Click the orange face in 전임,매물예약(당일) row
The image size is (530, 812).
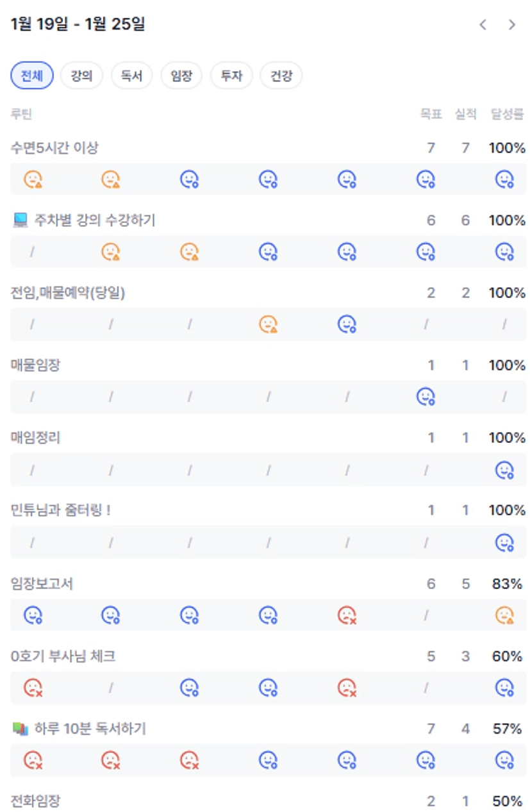coord(269,324)
